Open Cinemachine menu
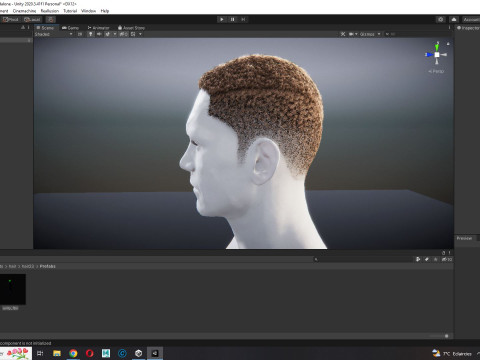 pyautogui.click(x=24, y=11)
